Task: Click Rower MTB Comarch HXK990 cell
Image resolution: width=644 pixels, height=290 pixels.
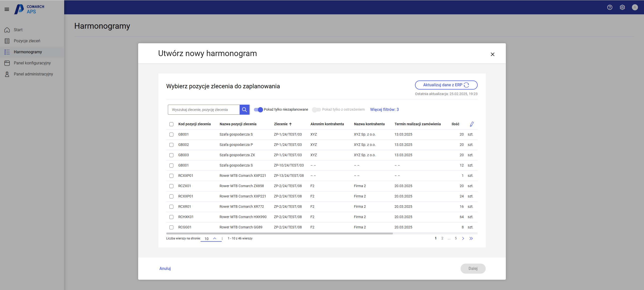Action: pyautogui.click(x=243, y=217)
